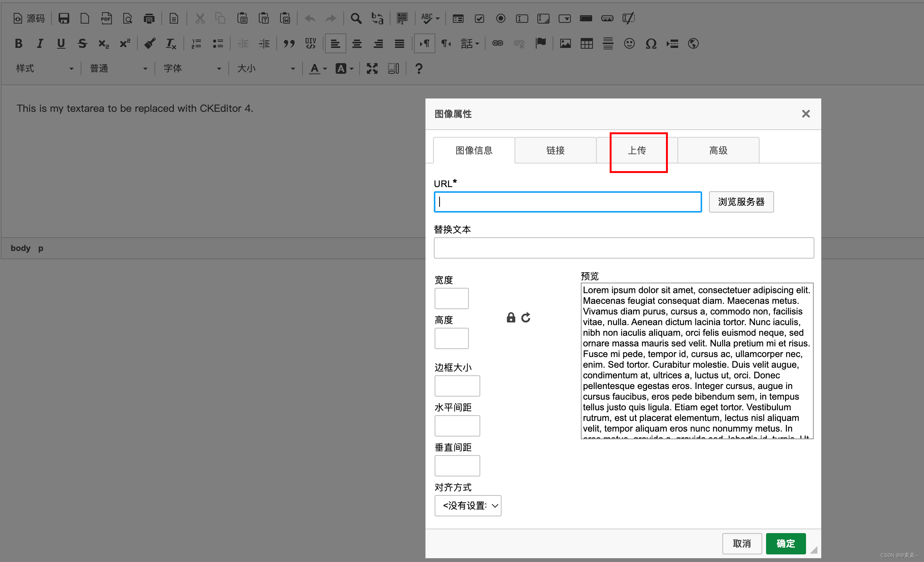
Task: Insert a Checkbox form field
Action: [x=480, y=18]
